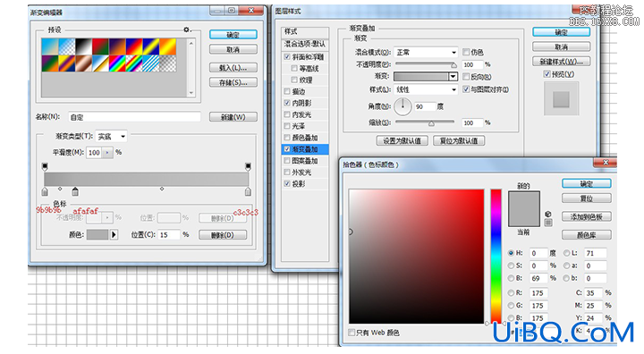Open the 混合模式 dropdown showing 正常

[426, 52]
